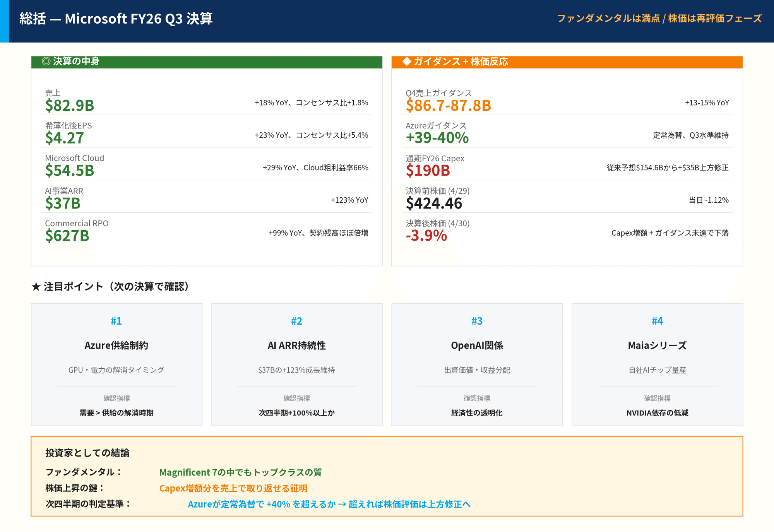
Task: Click the label '次四半期の判定基準：'
Action: pos(89,504)
